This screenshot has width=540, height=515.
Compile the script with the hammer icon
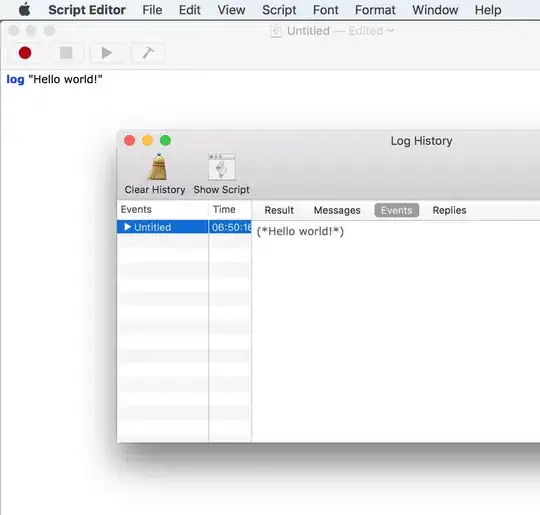point(148,53)
